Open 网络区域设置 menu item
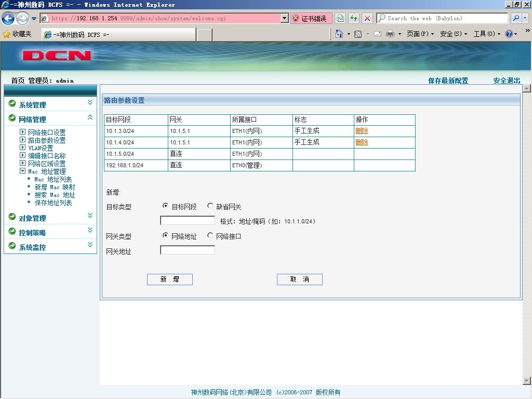This screenshot has width=532, height=399. click(47, 164)
